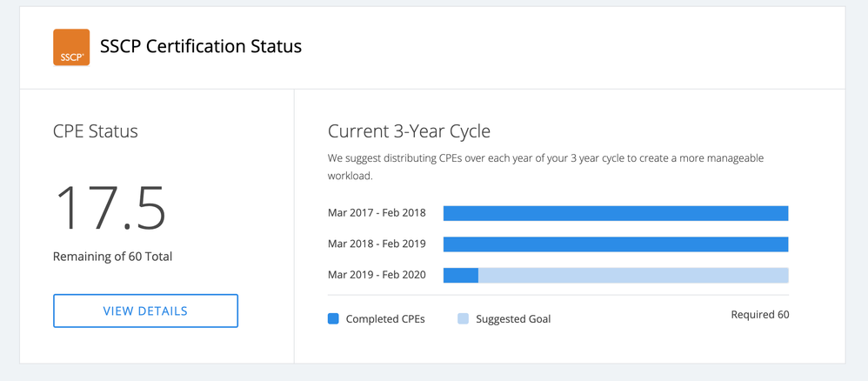Viewport: 868px width, 381px height.
Task: Click the Suggested Goal legend text
Action: click(x=513, y=319)
